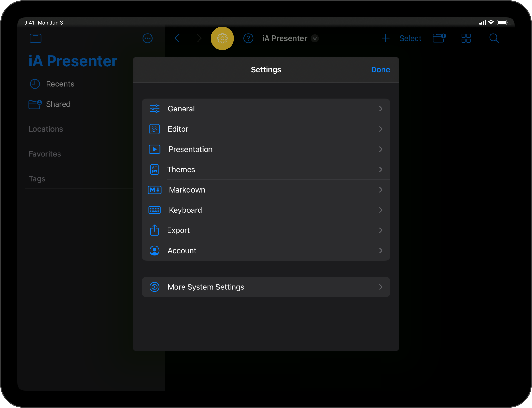The image size is (532, 408).
Task: Switch to grid view icon
Action: click(466, 38)
